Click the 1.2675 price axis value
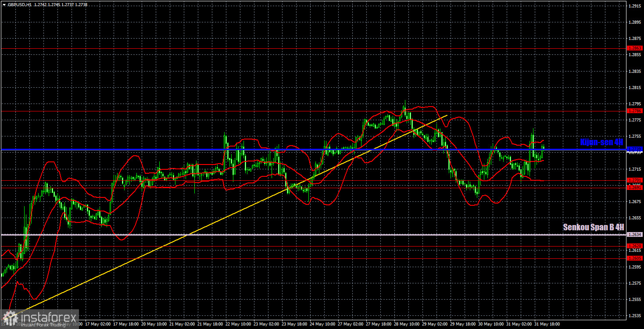 click(635, 202)
